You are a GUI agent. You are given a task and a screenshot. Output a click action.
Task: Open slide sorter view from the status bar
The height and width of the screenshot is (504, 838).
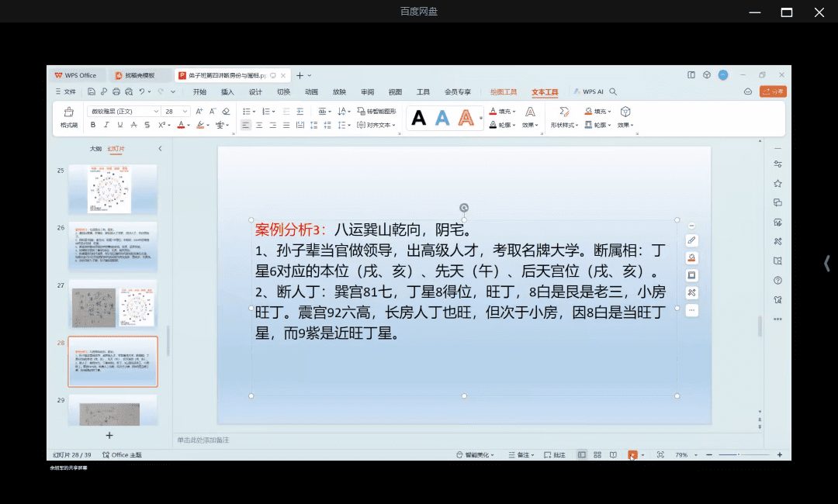[x=597, y=454]
